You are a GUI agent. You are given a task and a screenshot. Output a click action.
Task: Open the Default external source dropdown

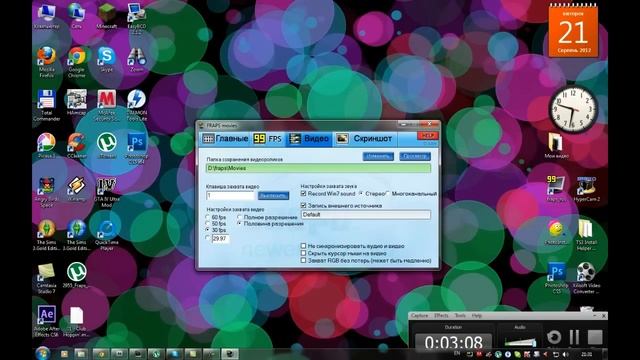click(x=366, y=215)
